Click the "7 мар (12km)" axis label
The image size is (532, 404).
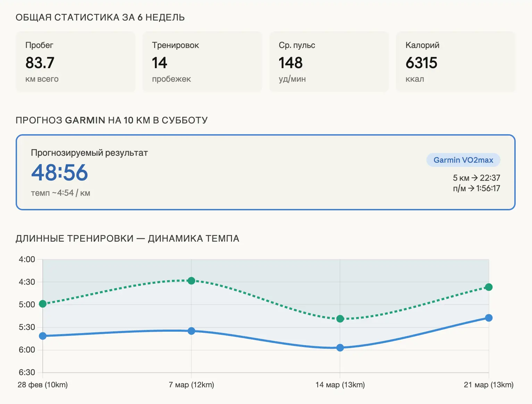coord(191,385)
